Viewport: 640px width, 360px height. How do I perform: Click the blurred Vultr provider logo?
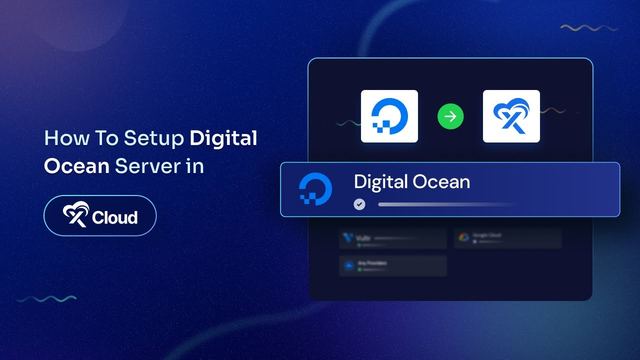(x=348, y=238)
